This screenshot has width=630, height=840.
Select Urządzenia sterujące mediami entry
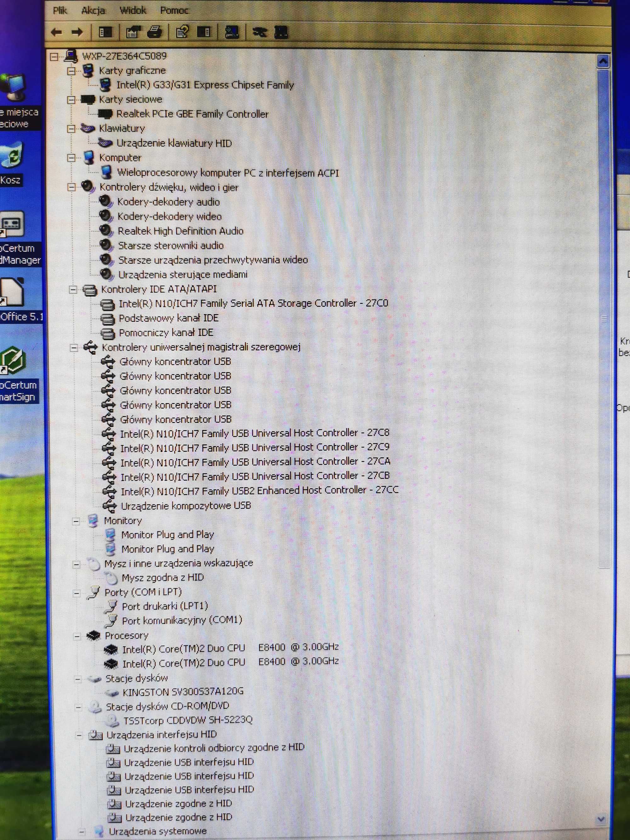tap(183, 275)
